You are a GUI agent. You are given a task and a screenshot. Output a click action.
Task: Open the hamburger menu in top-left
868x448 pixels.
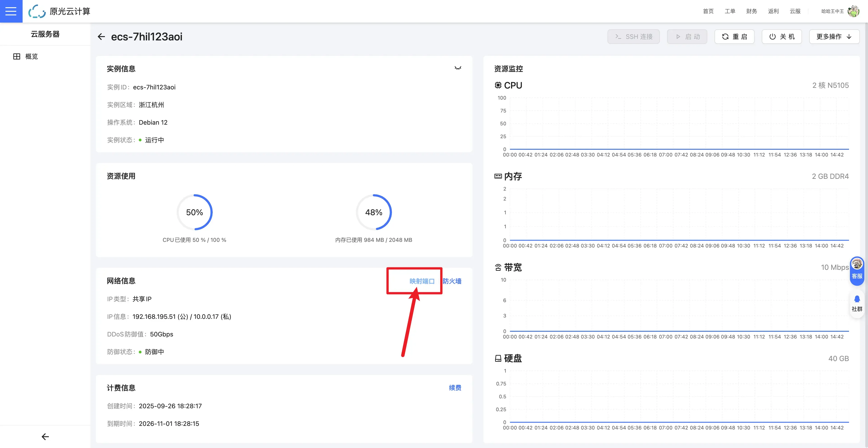pos(11,11)
